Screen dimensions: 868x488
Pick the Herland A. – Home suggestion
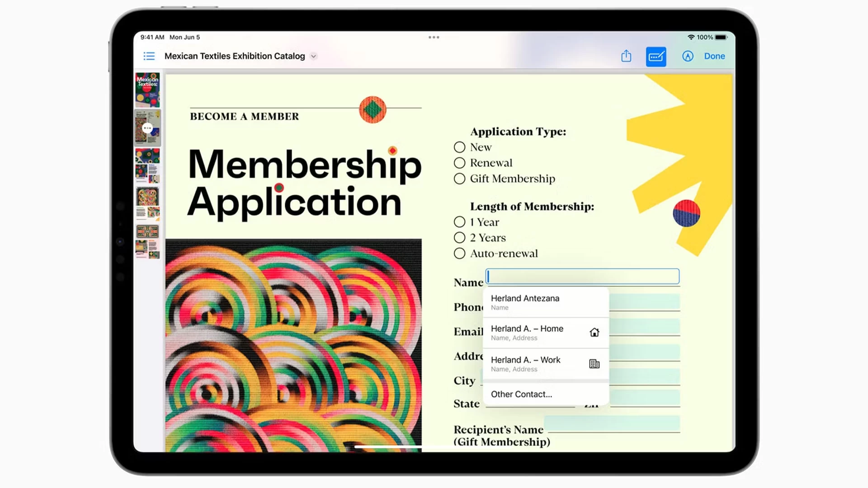tap(546, 333)
